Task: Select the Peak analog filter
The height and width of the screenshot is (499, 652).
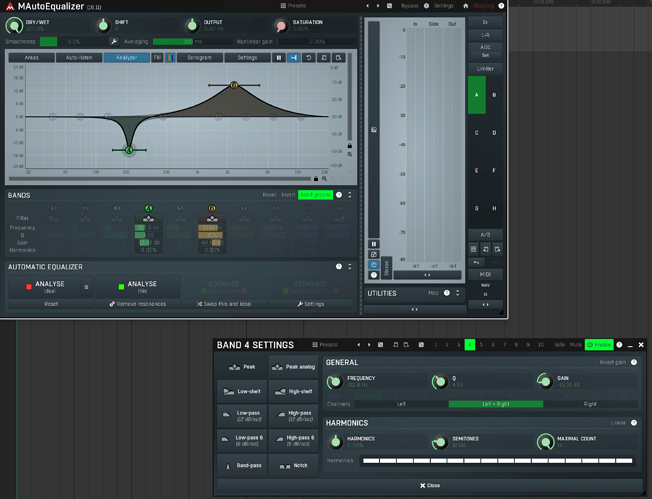Action: click(293, 367)
